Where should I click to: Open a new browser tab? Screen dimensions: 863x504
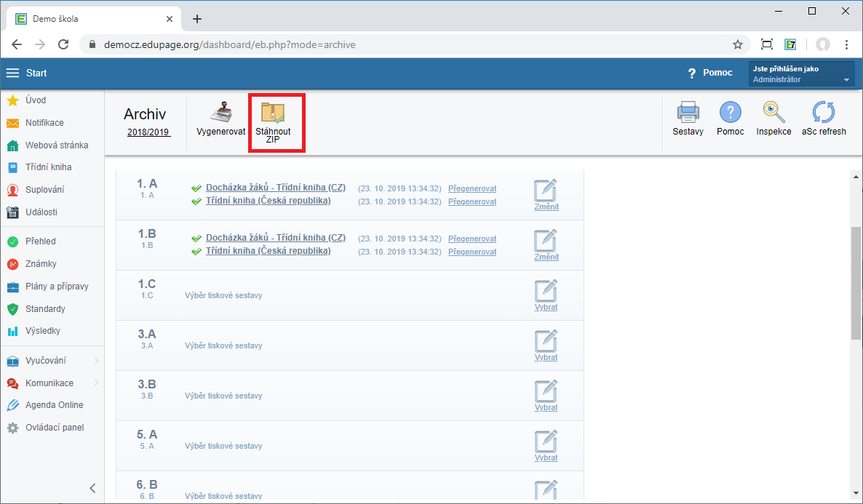pyautogui.click(x=197, y=19)
